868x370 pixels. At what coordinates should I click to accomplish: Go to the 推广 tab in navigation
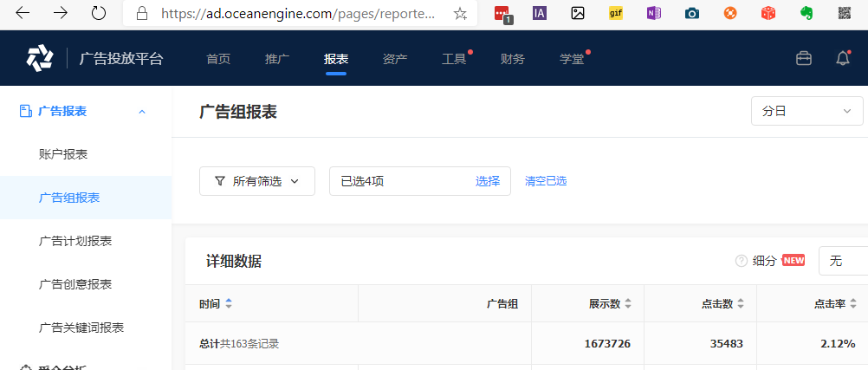pos(277,58)
